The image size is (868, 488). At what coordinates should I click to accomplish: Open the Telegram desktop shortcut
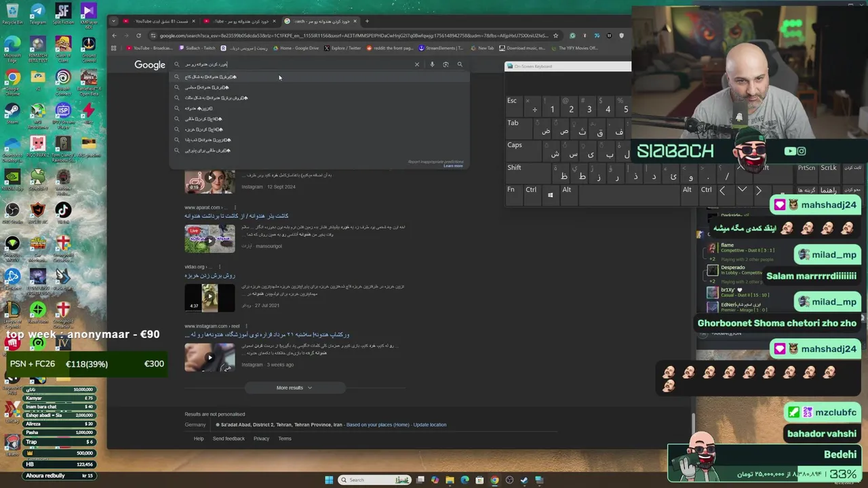click(37, 13)
